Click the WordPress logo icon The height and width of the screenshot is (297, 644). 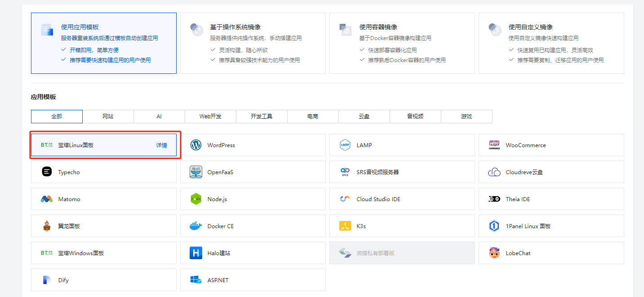tap(196, 145)
